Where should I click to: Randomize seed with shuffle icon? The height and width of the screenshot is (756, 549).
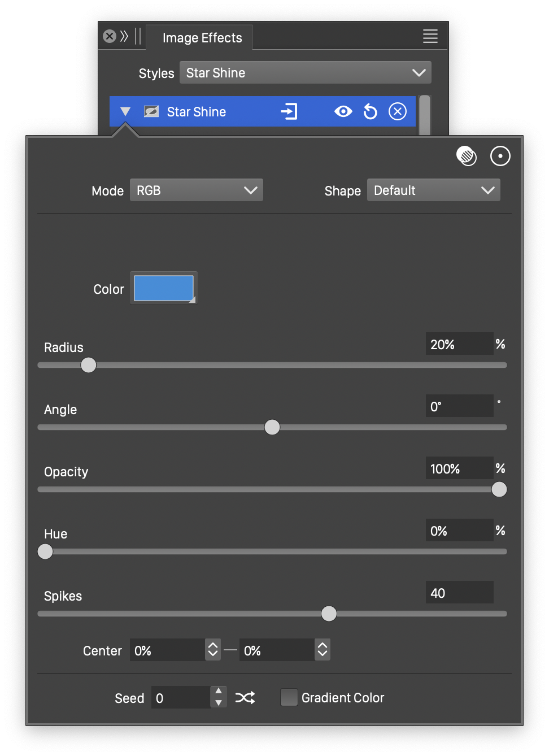(245, 698)
